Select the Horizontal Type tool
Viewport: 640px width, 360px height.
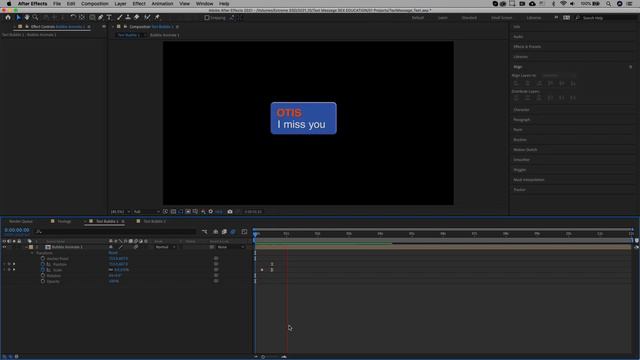click(x=109, y=18)
